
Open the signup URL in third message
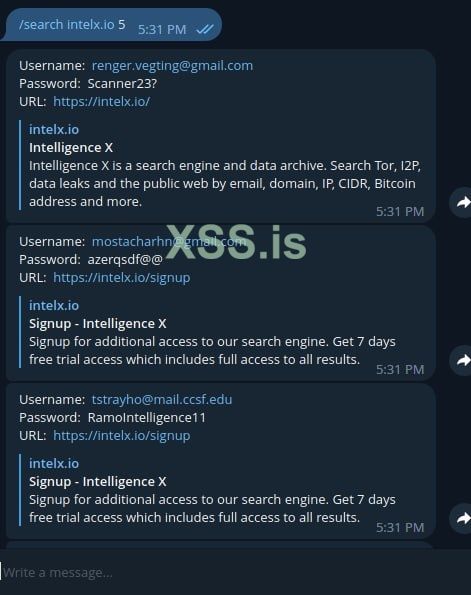click(122, 436)
